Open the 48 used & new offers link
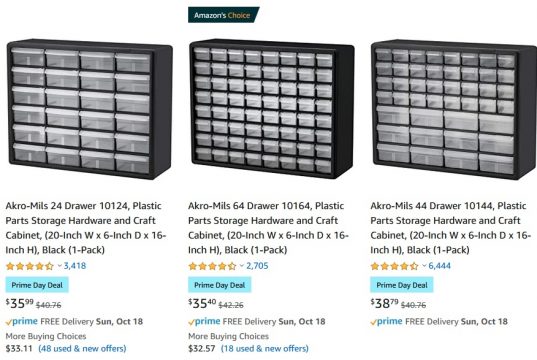This screenshot has height=360, width=537. pos(82,349)
